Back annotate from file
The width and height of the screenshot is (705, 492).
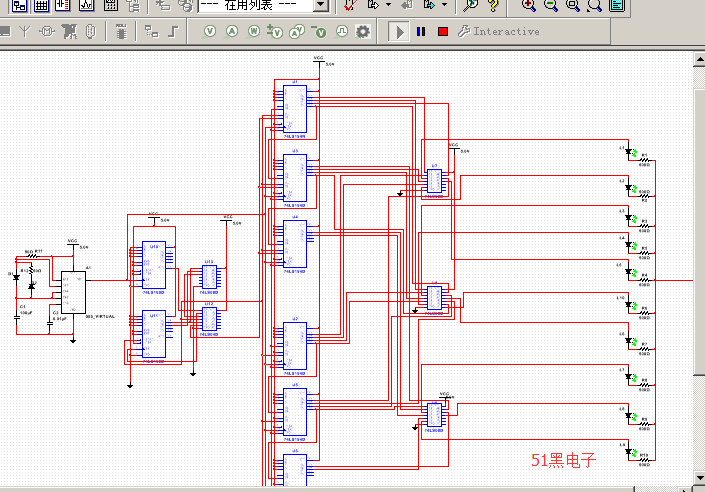coord(407,5)
